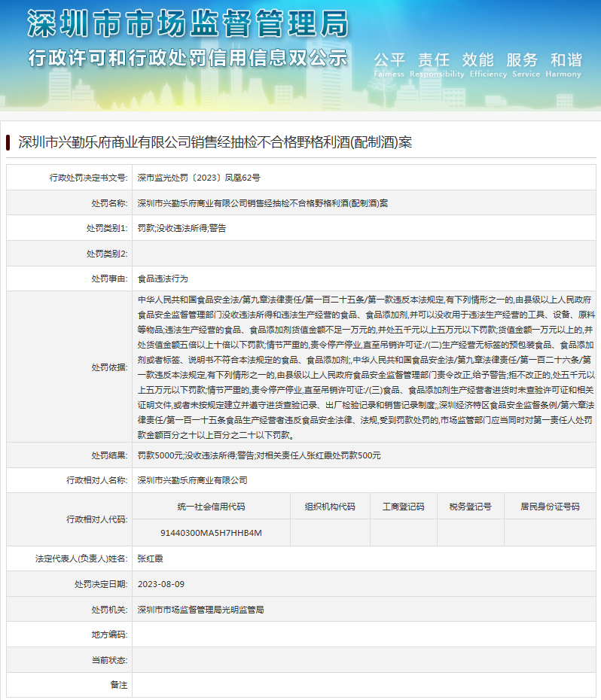The width and height of the screenshot is (601, 700).
Task: Select the label 行政相对人代码
Action: click(x=97, y=519)
